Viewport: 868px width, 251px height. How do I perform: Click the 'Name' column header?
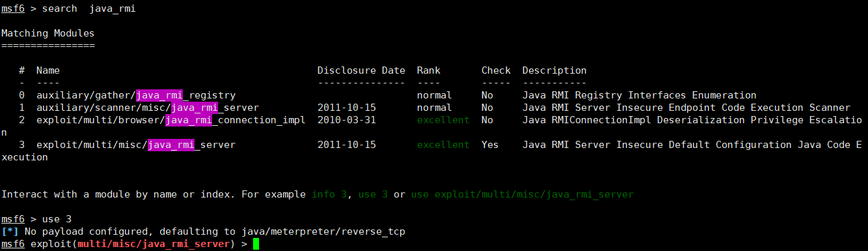pyautogui.click(x=48, y=70)
